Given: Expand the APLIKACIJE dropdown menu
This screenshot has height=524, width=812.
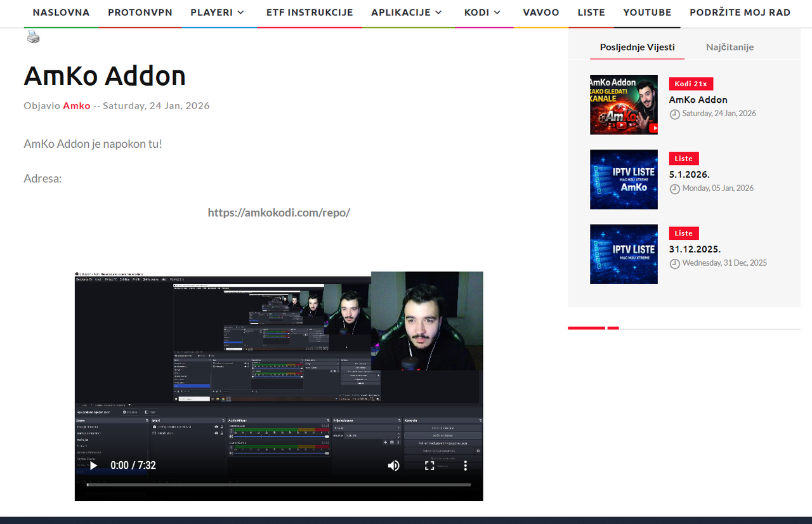Looking at the screenshot, I should 407,13.
